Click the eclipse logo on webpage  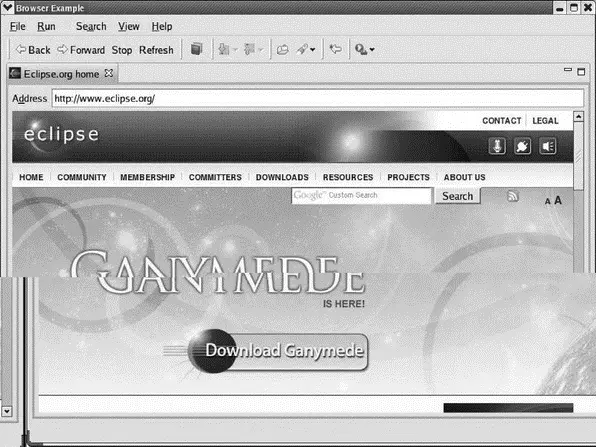click(61, 134)
